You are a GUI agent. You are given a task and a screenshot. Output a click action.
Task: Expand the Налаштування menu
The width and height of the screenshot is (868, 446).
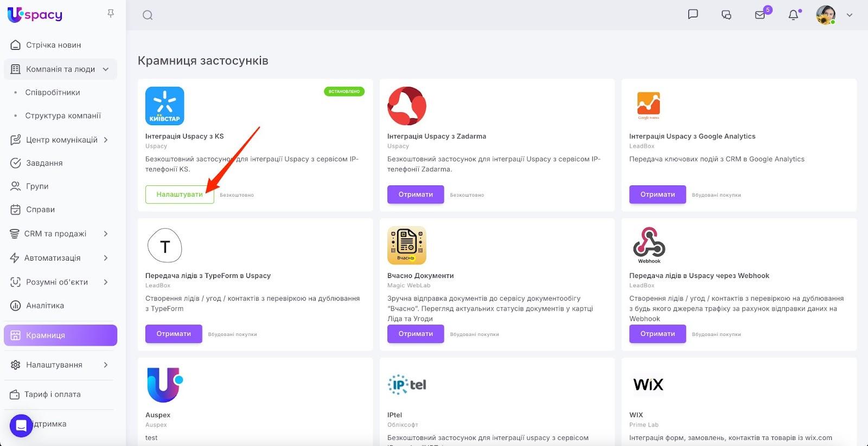point(106,365)
